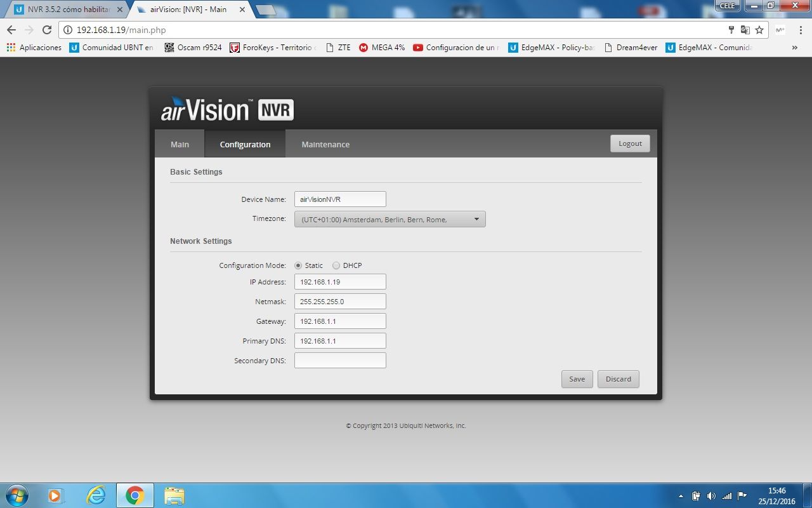The image size is (812, 508).
Task: Switch to the Maintenance tab
Action: [325, 144]
